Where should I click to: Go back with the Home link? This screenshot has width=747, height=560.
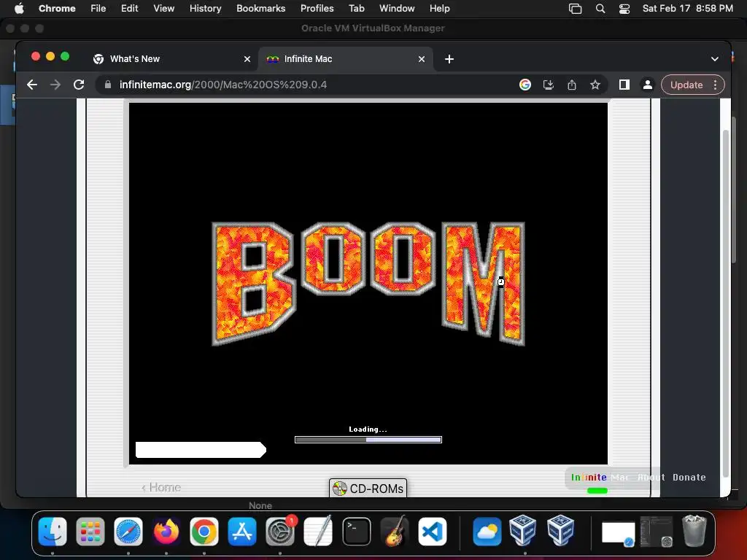click(x=161, y=487)
